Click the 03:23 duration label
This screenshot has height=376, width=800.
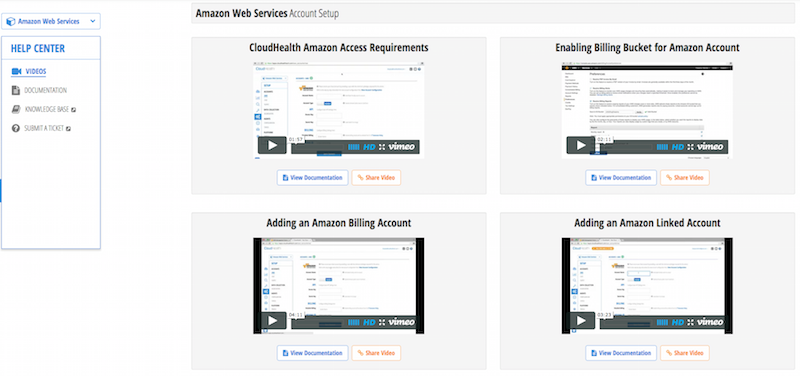tap(605, 315)
